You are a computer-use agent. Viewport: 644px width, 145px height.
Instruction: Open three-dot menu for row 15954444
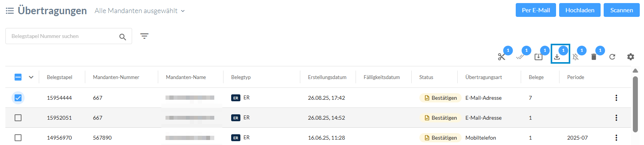point(616,98)
